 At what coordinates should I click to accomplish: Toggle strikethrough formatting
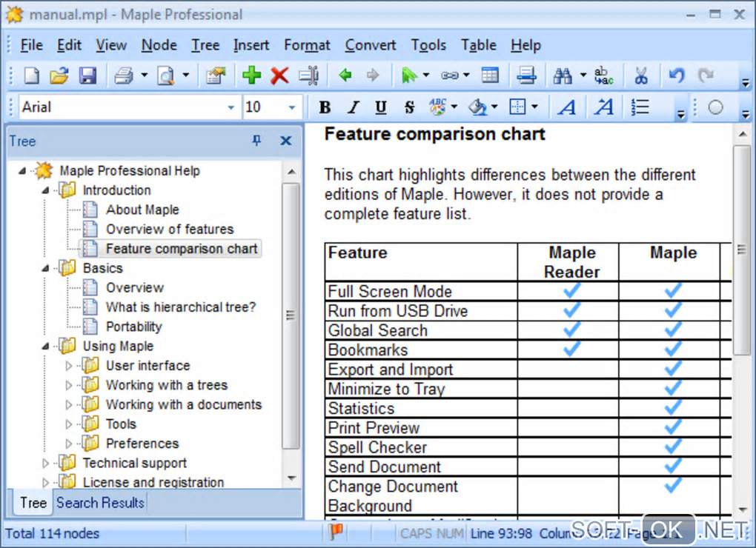tap(409, 107)
